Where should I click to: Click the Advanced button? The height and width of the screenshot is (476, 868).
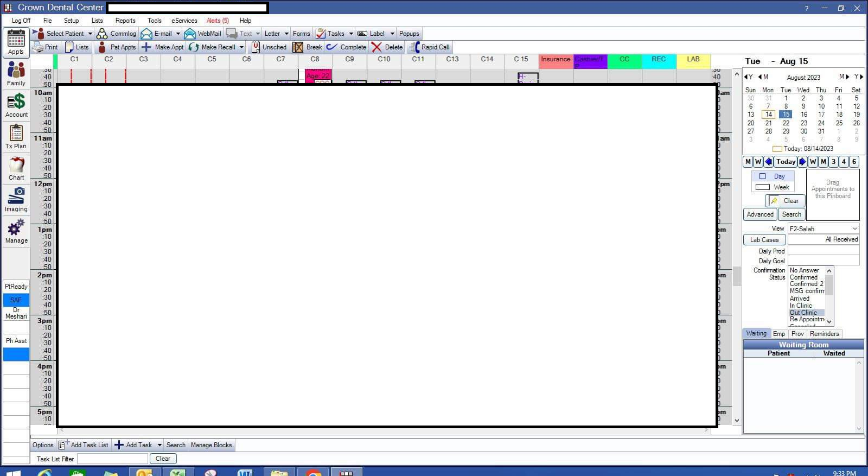760,214
